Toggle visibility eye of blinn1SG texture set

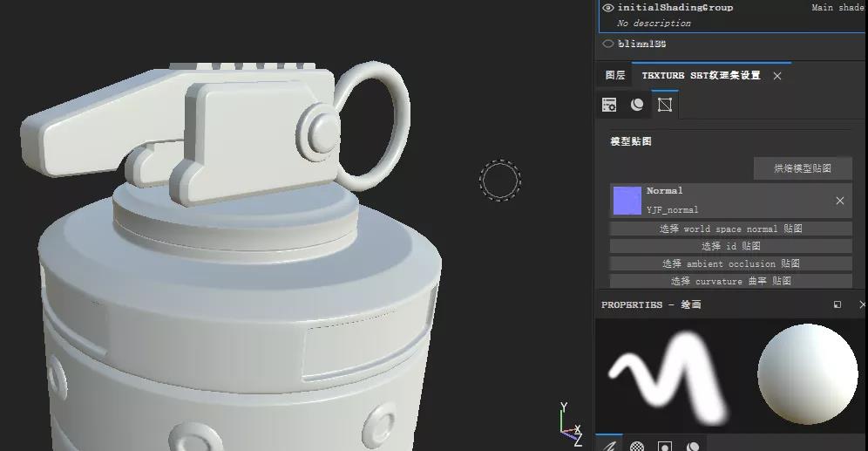tap(608, 44)
